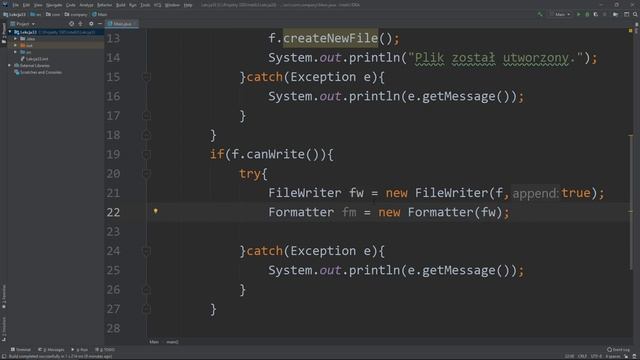Open the Navigate menu
This screenshot has width=640, height=360.
(54, 5)
